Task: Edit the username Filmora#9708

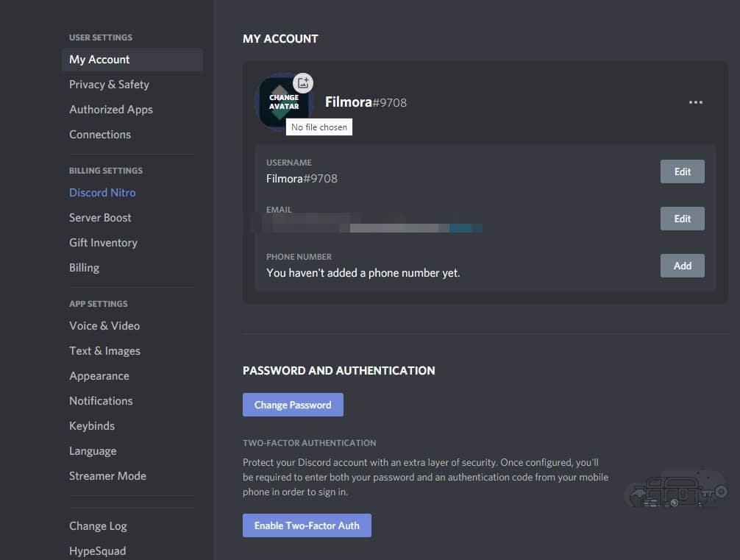Action: pyautogui.click(x=682, y=171)
